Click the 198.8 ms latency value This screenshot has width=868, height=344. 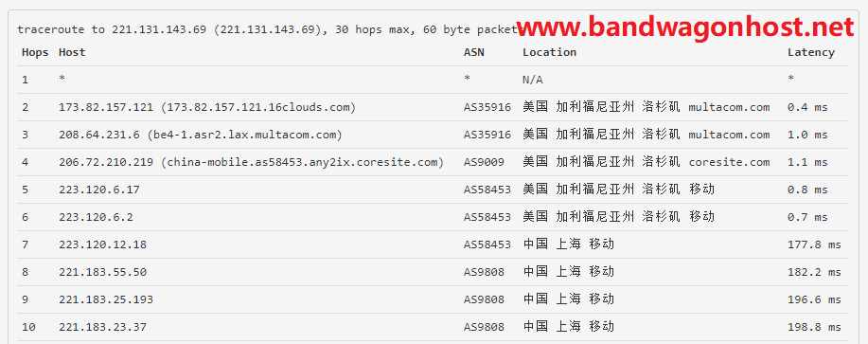coord(814,327)
